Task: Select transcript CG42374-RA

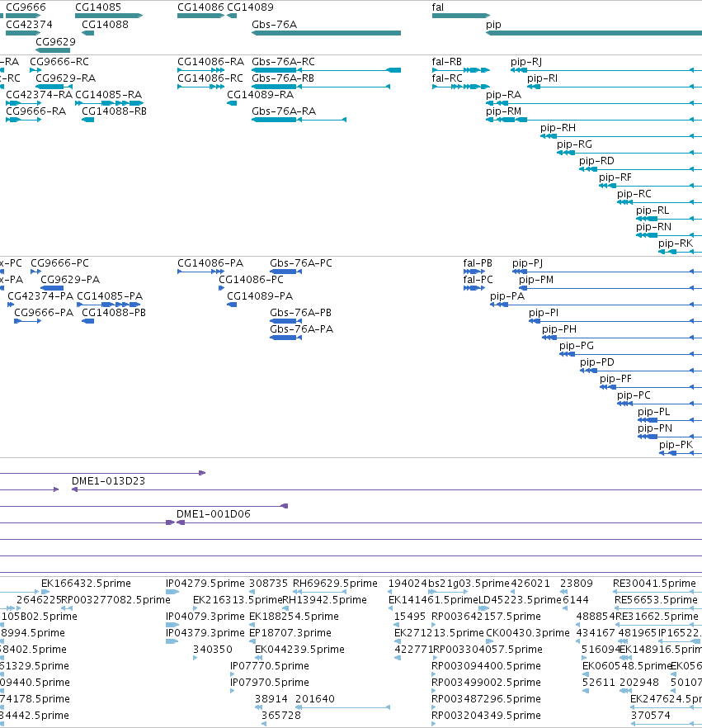Action: (39, 95)
